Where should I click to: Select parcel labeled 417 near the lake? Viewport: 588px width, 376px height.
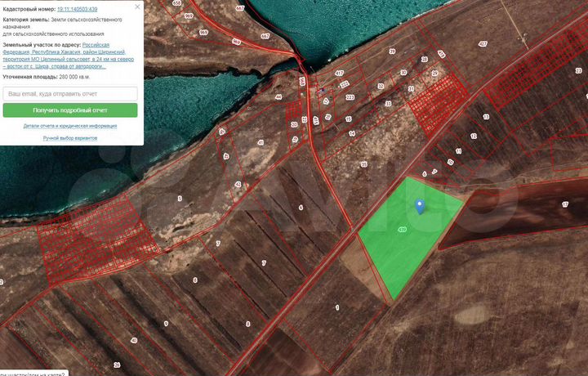339,74
